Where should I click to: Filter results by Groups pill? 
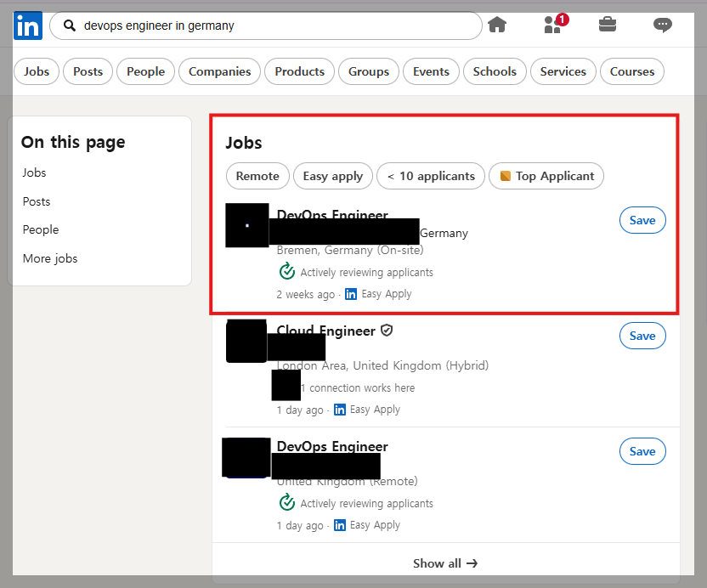tap(369, 71)
